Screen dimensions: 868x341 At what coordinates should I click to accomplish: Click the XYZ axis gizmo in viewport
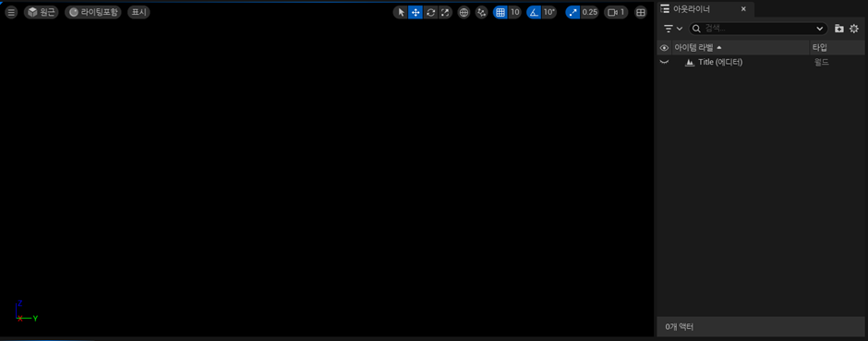tap(26, 311)
